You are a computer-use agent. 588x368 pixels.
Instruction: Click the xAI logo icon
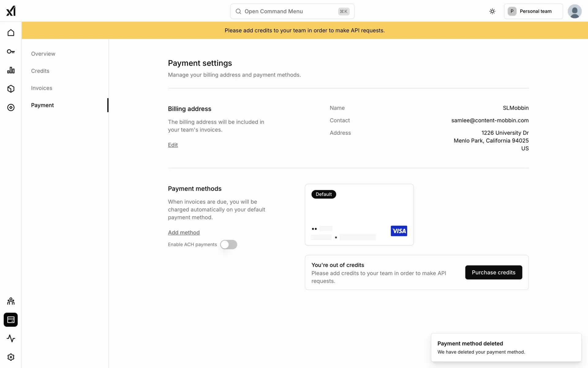click(x=11, y=11)
